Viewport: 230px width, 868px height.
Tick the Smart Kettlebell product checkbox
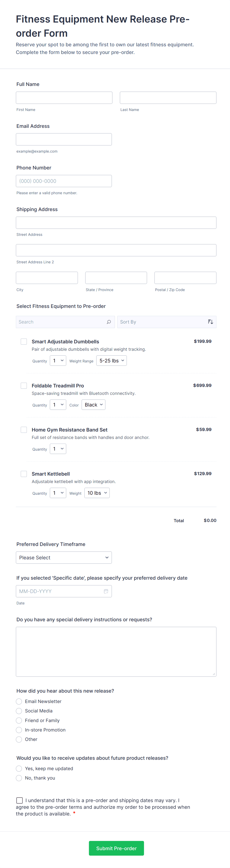coord(24,474)
